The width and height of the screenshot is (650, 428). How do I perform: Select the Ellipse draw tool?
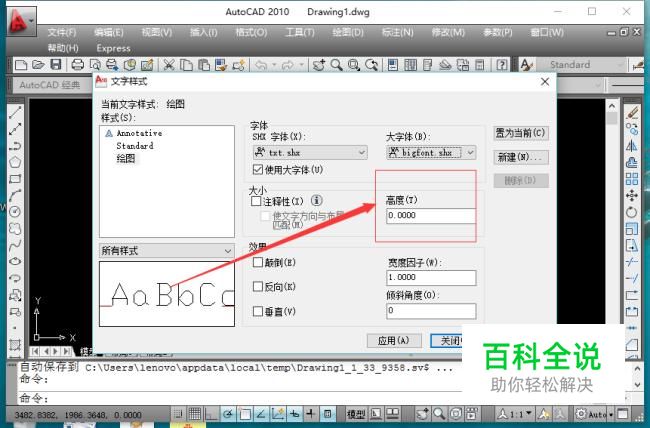[x=15, y=261]
